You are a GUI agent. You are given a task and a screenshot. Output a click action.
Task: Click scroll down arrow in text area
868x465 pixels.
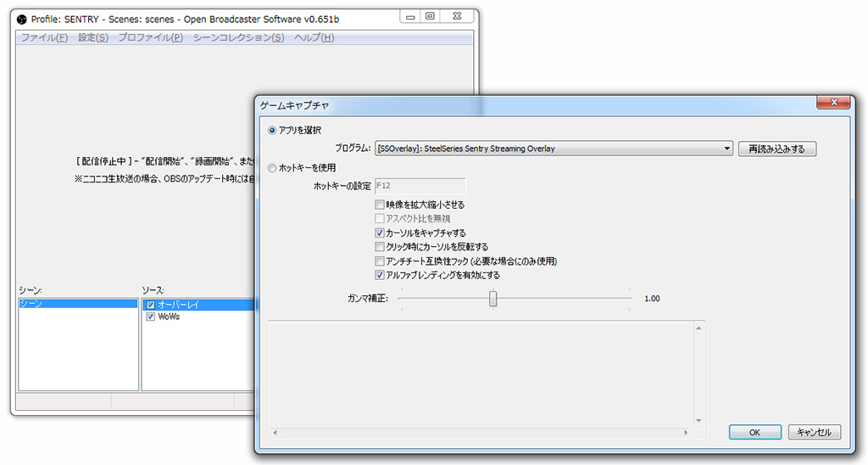[698, 420]
